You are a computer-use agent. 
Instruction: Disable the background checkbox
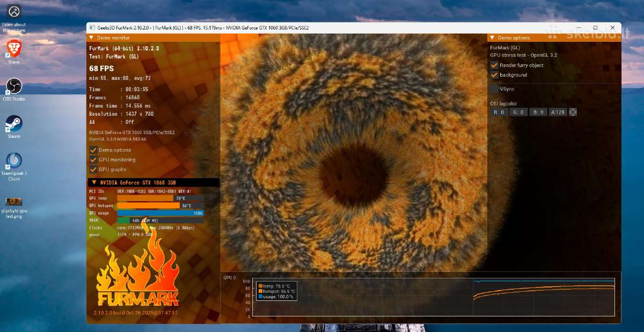494,75
